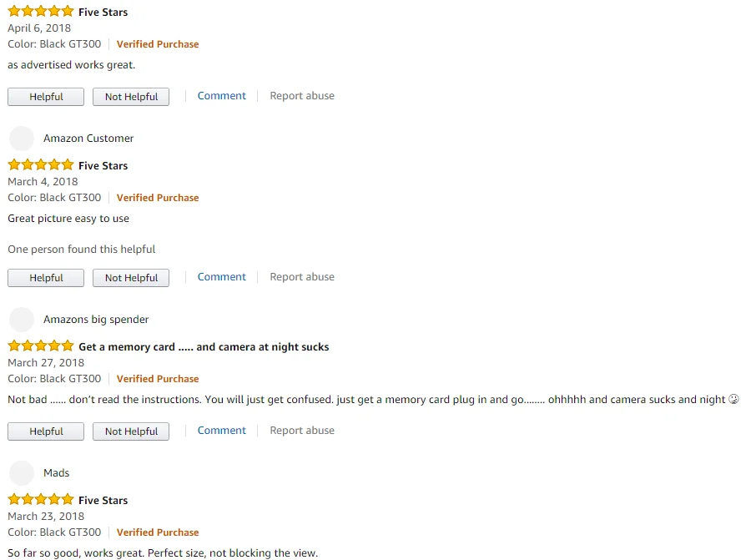Click the Mads reviewer avatar
The height and width of the screenshot is (560, 741).
[22, 473]
